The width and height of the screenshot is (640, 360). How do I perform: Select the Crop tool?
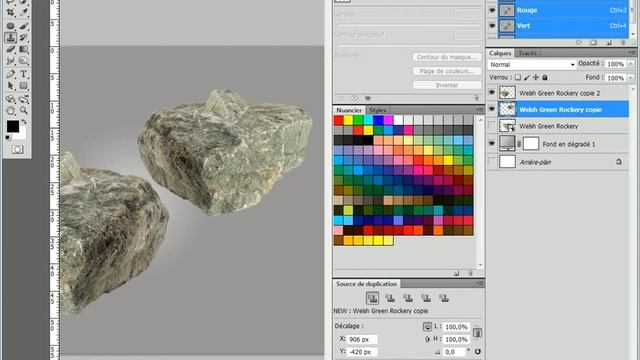pos(11,13)
